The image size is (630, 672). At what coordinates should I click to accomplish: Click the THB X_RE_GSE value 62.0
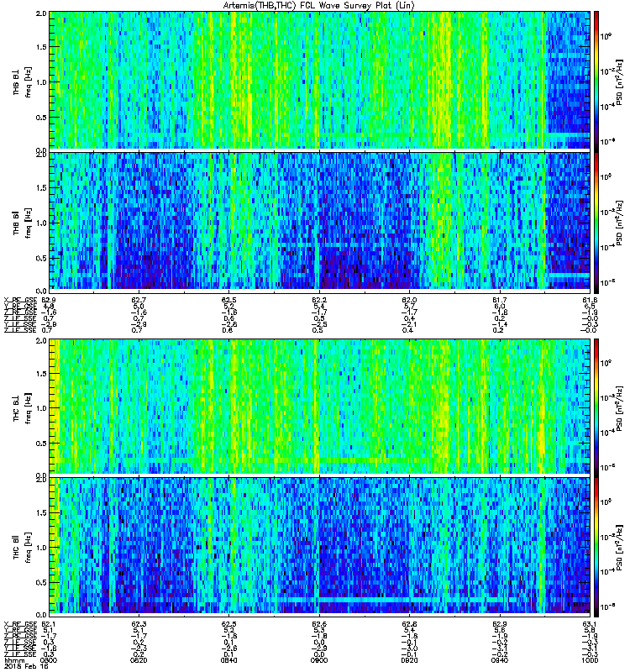point(409,300)
